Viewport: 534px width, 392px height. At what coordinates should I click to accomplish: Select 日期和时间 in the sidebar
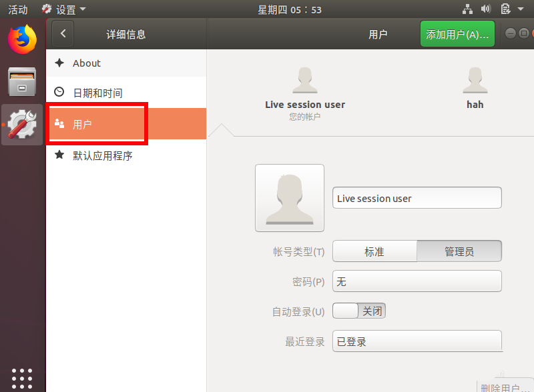[x=97, y=93]
